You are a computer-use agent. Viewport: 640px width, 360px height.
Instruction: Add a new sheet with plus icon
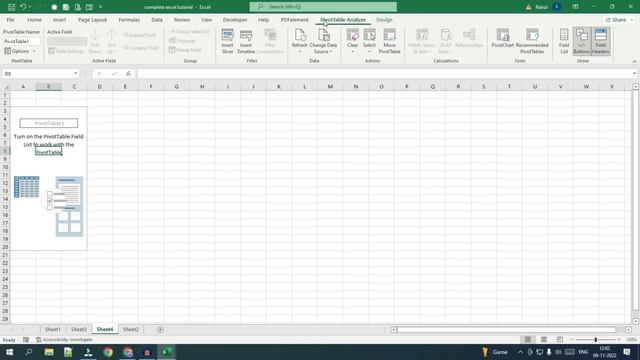tap(160, 329)
